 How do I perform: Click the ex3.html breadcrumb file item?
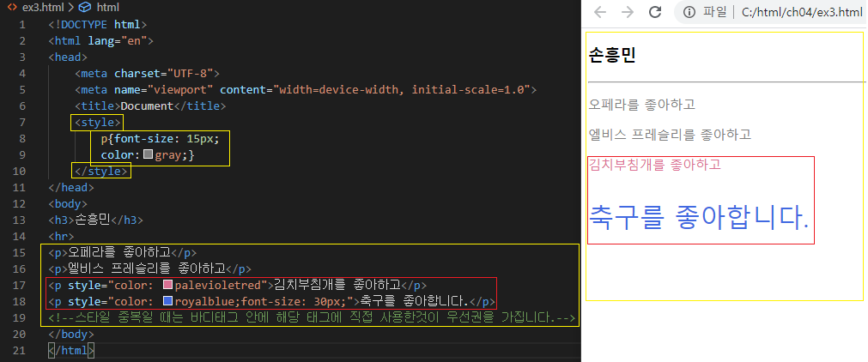(43, 7)
